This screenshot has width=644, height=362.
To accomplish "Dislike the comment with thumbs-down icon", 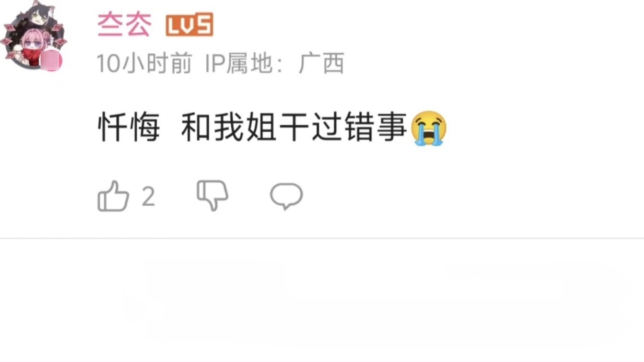I will pyautogui.click(x=212, y=195).
